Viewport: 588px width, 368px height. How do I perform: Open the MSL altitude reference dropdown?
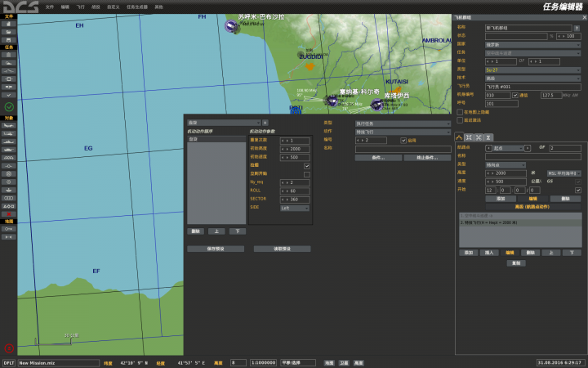coord(563,173)
